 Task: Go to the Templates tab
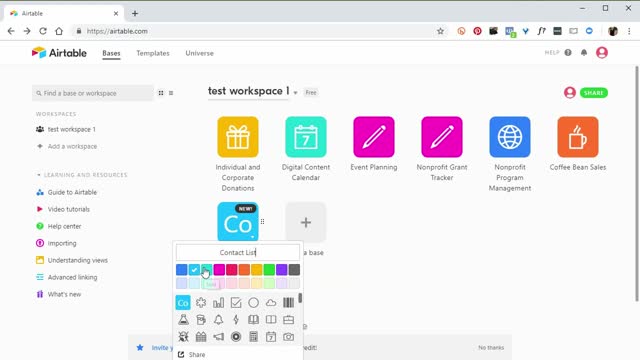point(153,53)
